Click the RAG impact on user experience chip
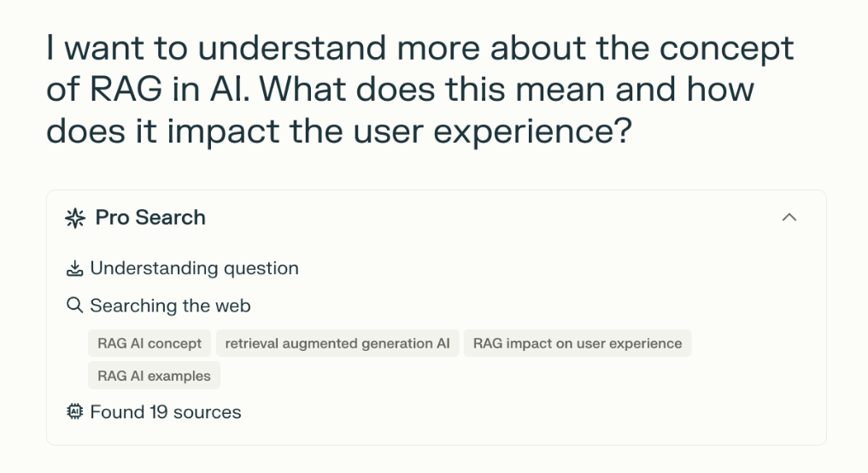868x473 pixels. [578, 343]
